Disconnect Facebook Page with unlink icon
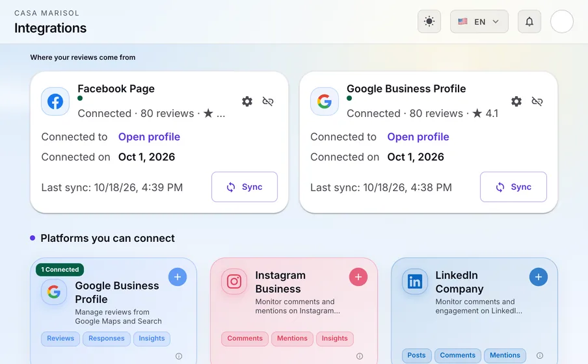The image size is (588, 364). (x=268, y=101)
